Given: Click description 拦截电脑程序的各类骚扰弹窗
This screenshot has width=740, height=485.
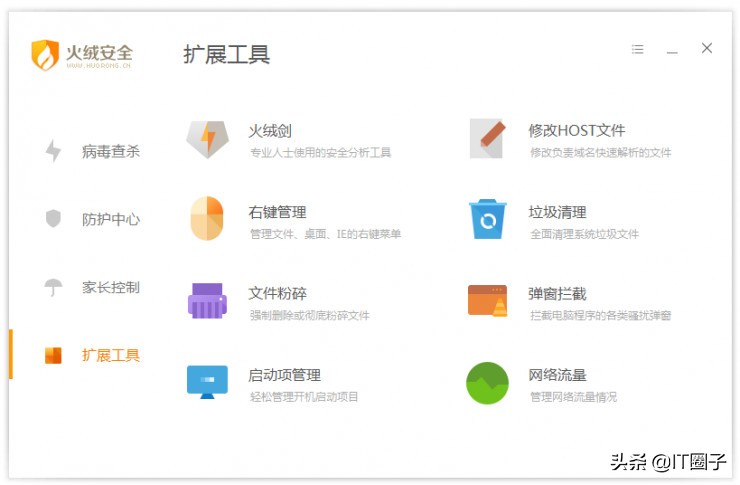Looking at the screenshot, I should tap(601, 315).
